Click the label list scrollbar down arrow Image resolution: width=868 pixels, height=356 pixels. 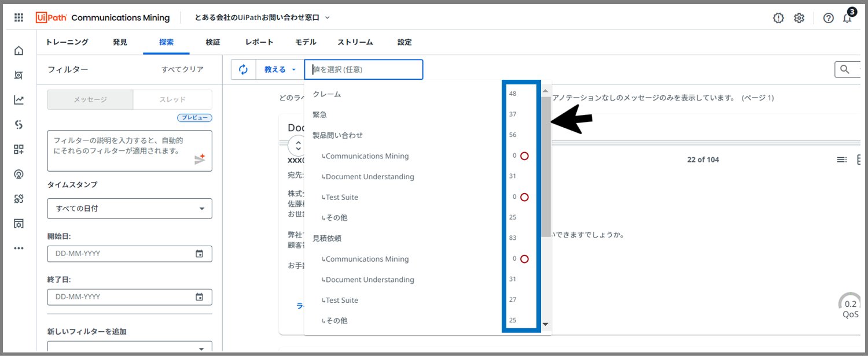click(x=545, y=324)
